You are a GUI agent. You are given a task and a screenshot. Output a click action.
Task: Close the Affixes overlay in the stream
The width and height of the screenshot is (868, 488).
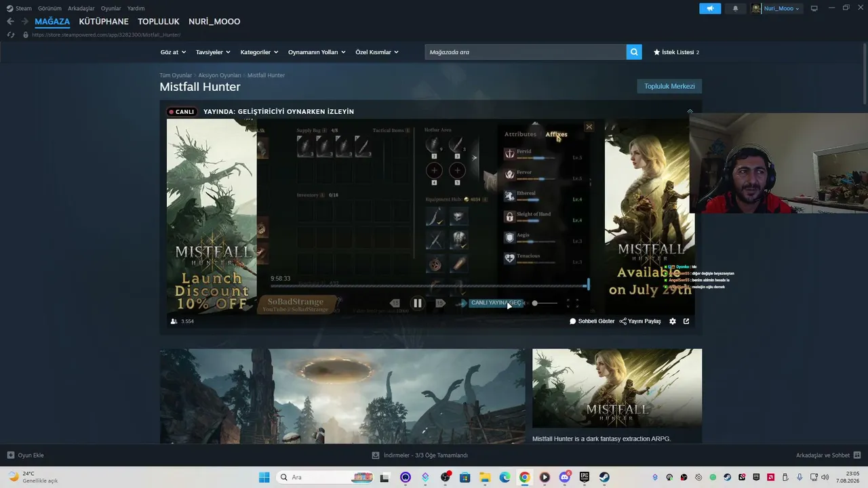[x=589, y=127]
